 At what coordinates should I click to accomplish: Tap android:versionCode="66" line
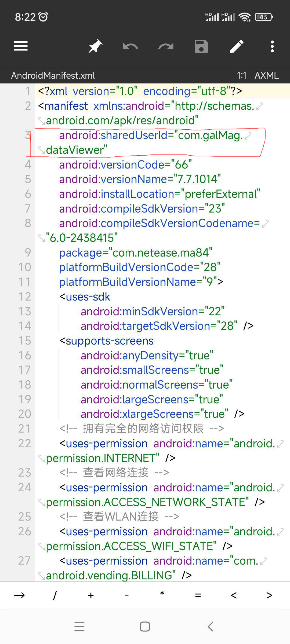pyautogui.click(x=125, y=164)
